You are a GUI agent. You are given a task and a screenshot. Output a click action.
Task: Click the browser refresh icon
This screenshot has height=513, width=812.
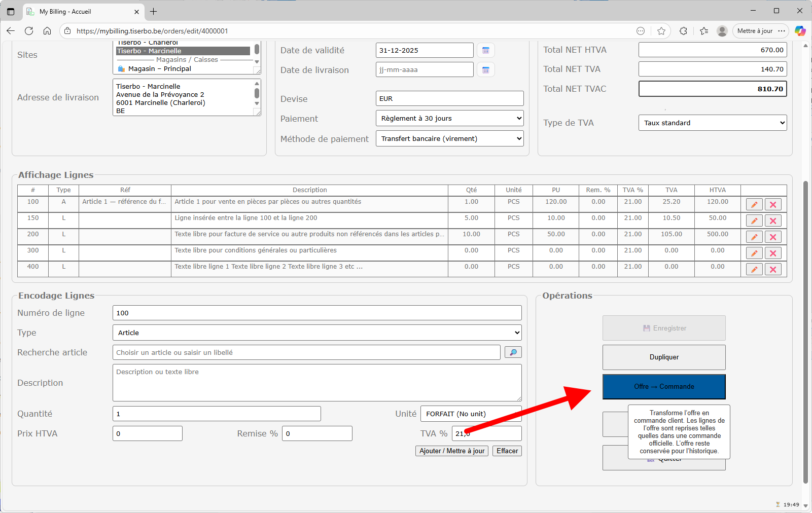tap(29, 31)
